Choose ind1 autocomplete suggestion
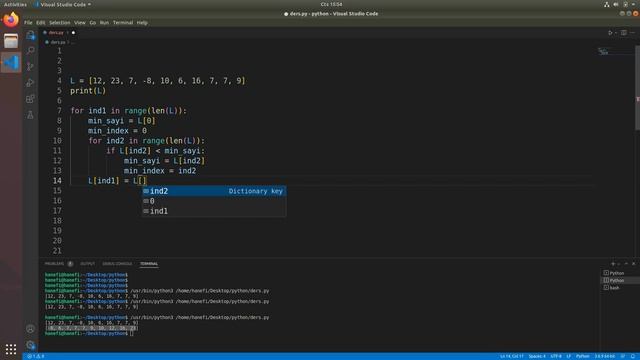The width and height of the screenshot is (640, 360). 214,211
